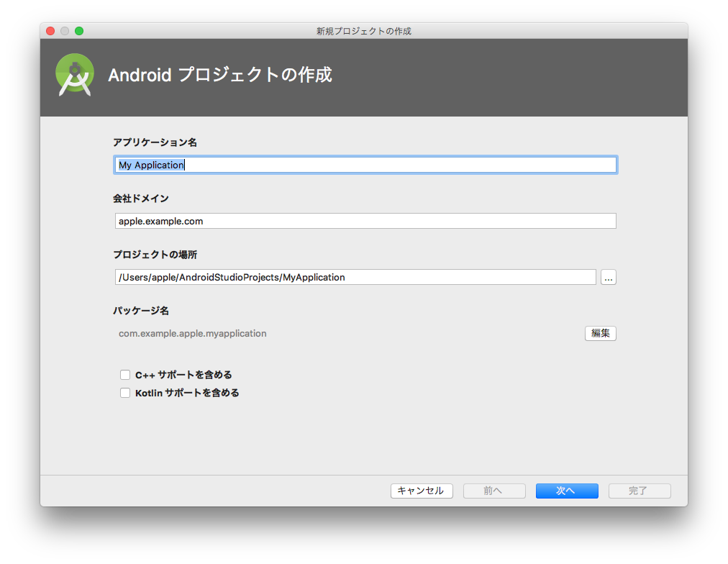Click the red close window button
Screen dimensions: 728x564
[50, 31]
